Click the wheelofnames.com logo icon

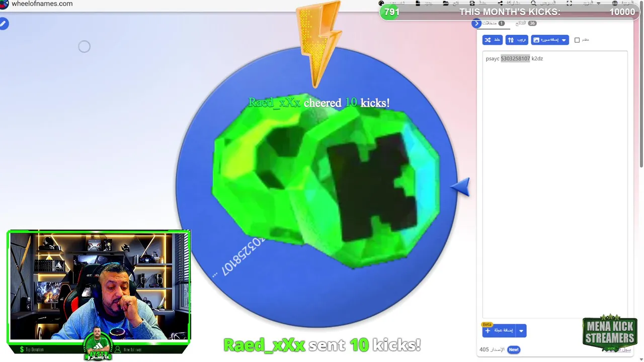tap(4, 4)
